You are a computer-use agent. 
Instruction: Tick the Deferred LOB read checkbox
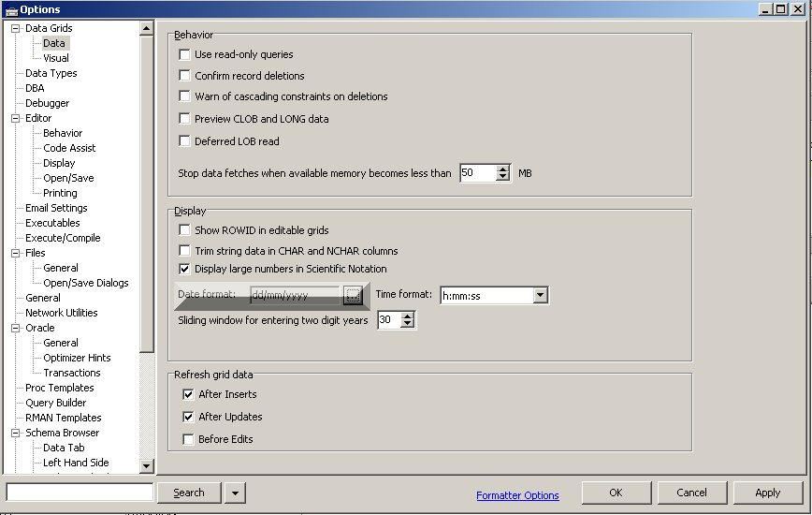click(184, 141)
